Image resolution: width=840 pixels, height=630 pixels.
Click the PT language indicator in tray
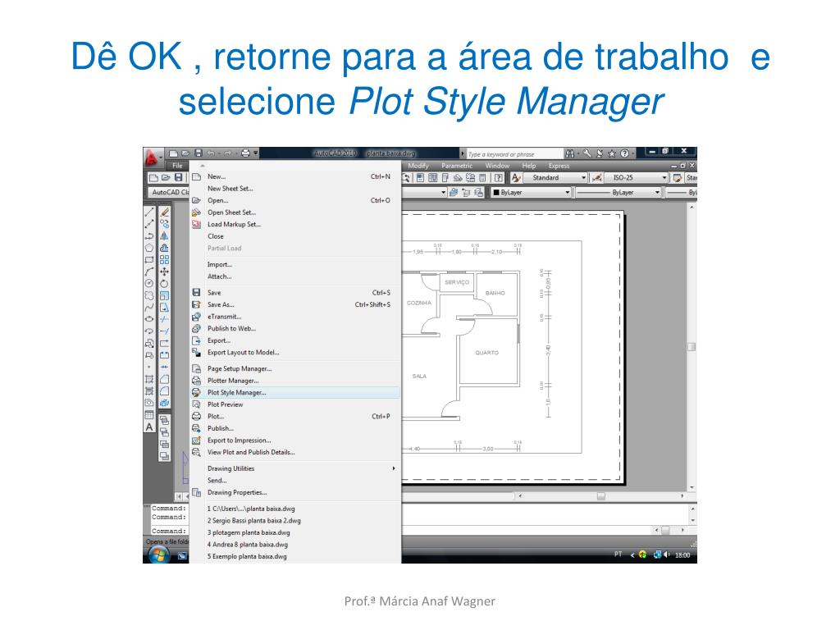click(619, 554)
